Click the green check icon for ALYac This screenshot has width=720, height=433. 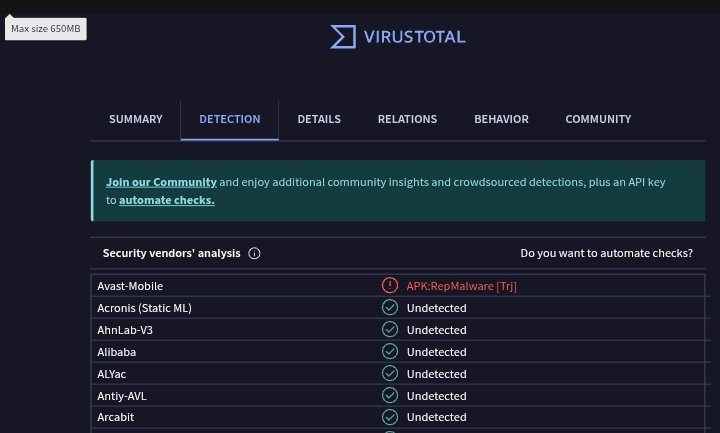pos(390,373)
